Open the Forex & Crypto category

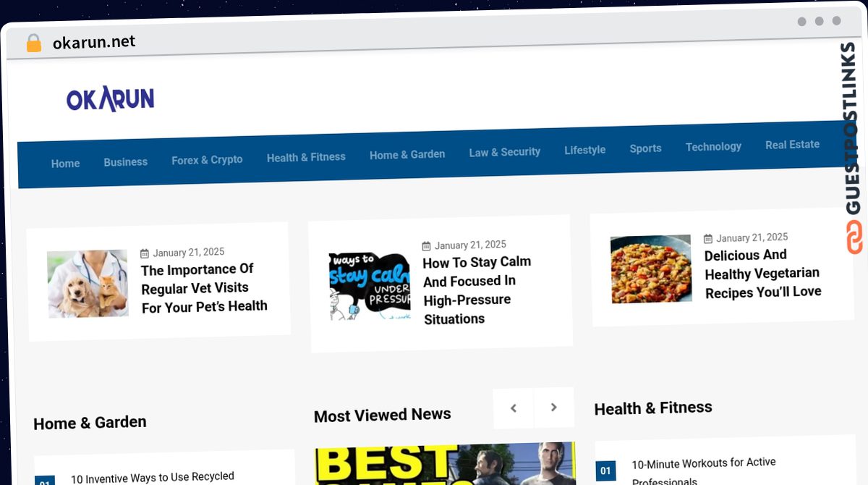207,159
